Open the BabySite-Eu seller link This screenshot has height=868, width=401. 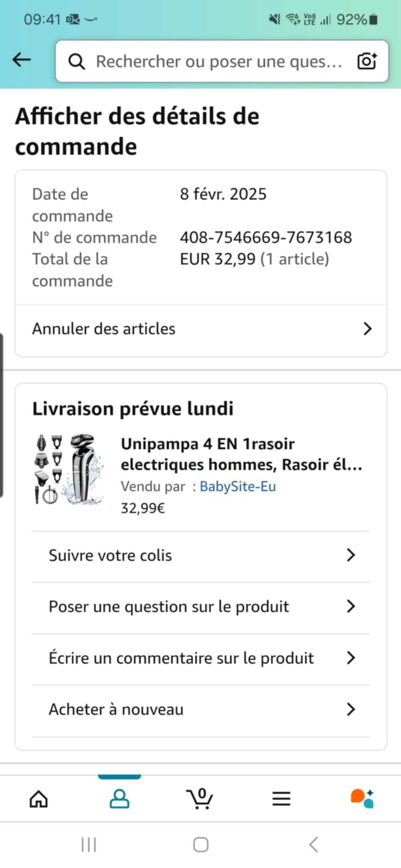[x=238, y=487]
